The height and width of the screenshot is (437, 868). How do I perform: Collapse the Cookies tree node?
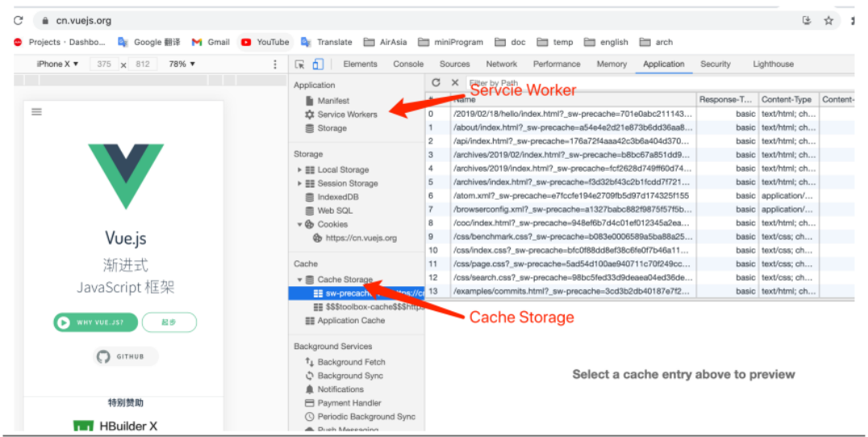coord(299,225)
